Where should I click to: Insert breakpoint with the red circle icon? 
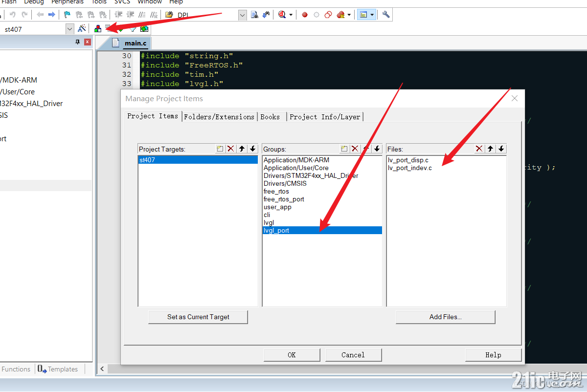pyautogui.click(x=305, y=15)
